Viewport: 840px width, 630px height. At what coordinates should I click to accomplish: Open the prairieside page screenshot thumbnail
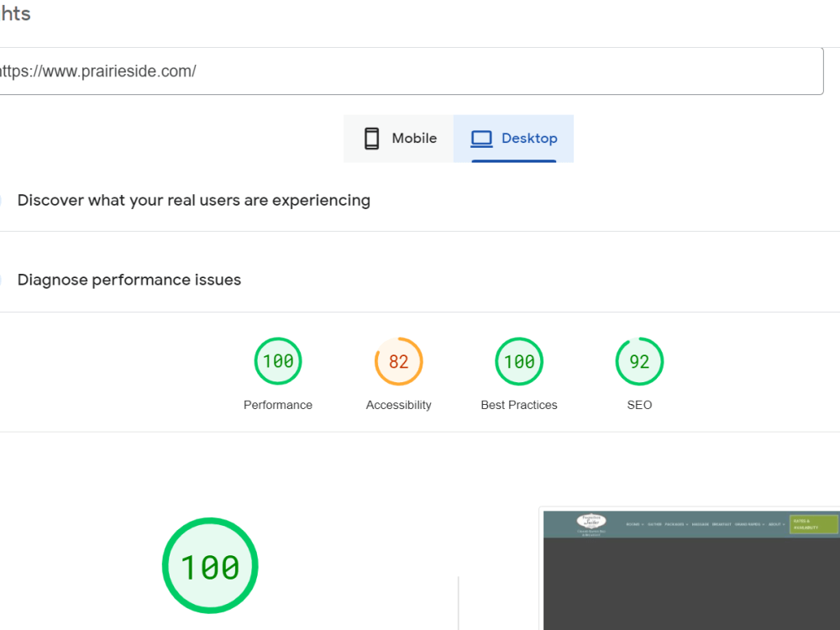point(691,570)
